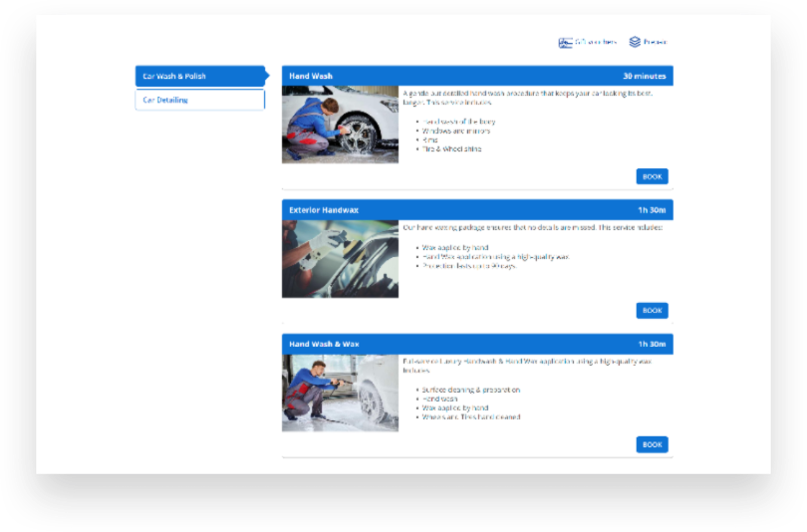This screenshot has width=807, height=532.
Task: Book the Hand Wash service
Action: pyautogui.click(x=652, y=176)
